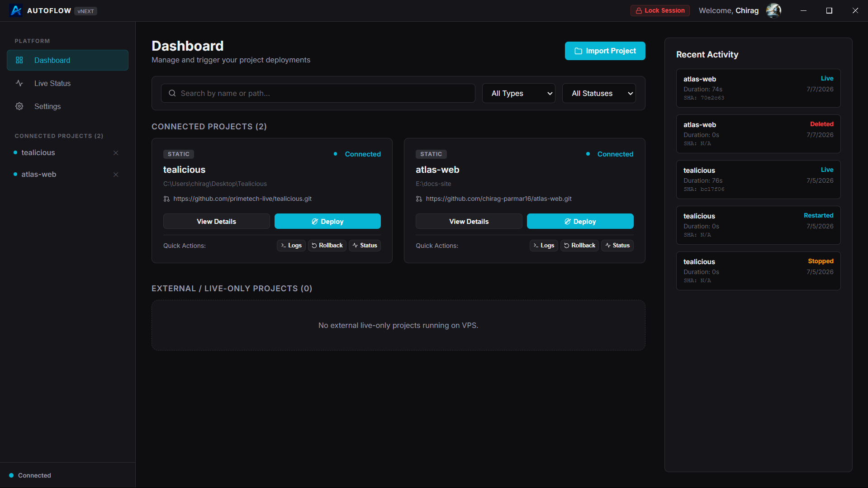Open tealicious Restarted activity entry
The image size is (868, 488).
tap(758, 225)
